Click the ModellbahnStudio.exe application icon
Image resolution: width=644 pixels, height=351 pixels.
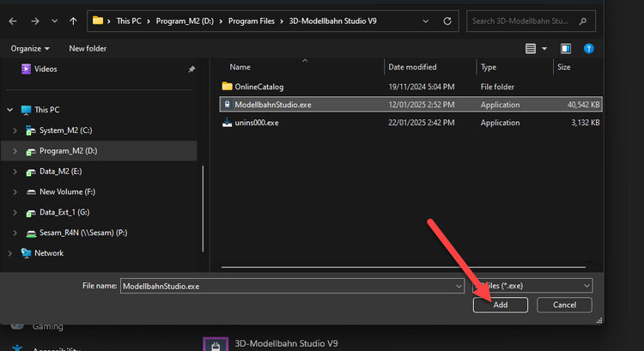coord(227,105)
